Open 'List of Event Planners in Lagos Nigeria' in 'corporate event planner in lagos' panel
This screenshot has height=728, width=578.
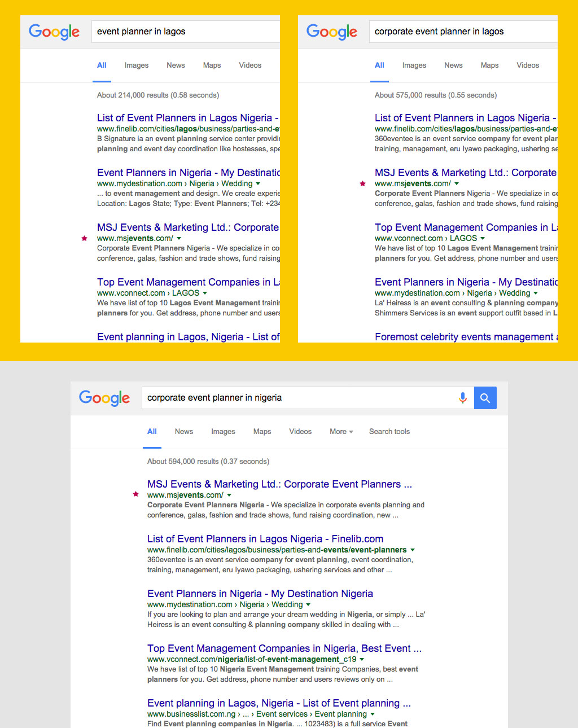tap(466, 118)
